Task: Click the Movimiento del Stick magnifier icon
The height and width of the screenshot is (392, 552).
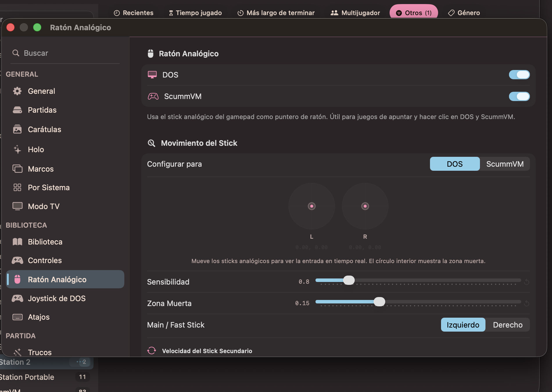Action: tap(152, 143)
